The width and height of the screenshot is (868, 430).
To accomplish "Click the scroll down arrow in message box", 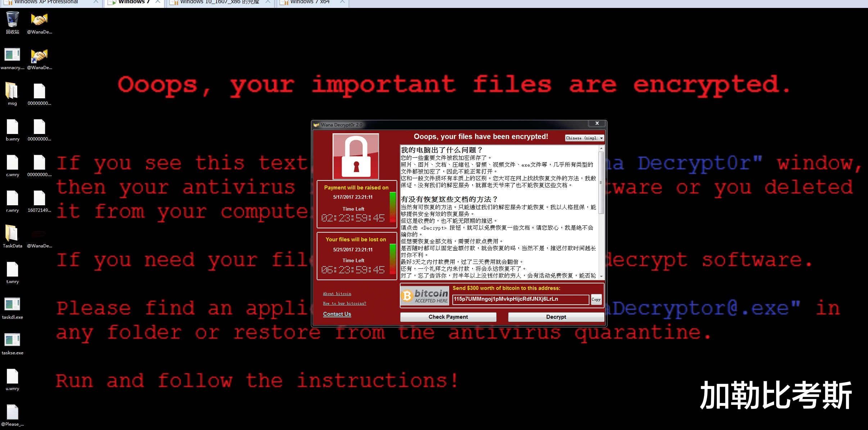I will 601,276.
